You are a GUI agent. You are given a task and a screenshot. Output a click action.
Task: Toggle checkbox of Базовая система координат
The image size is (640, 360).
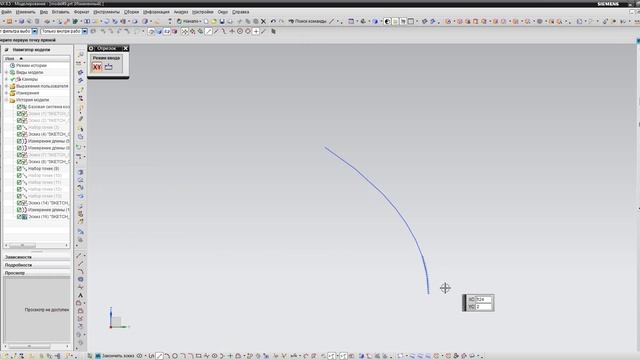19,107
